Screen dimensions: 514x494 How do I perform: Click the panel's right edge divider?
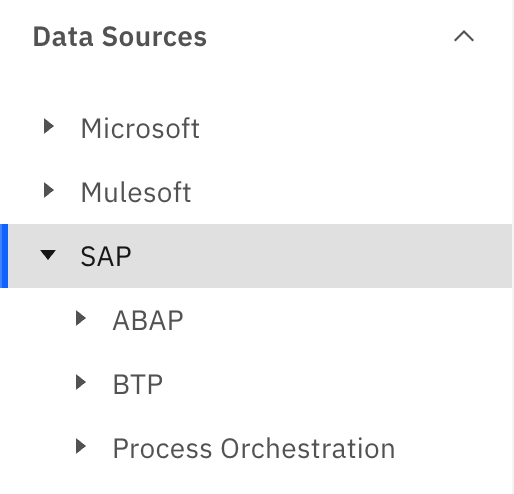[513, 247]
